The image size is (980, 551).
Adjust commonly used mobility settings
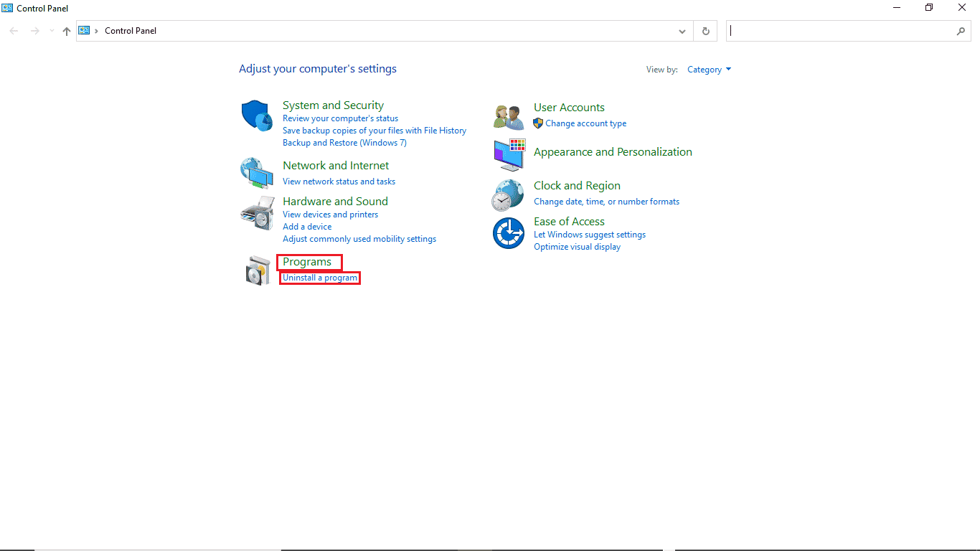(x=359, y=239)
